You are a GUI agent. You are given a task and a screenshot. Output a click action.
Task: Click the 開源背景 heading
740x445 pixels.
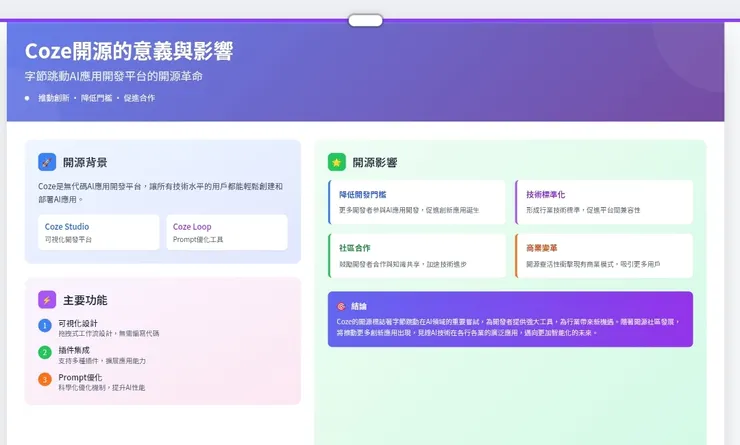[85, 162]
